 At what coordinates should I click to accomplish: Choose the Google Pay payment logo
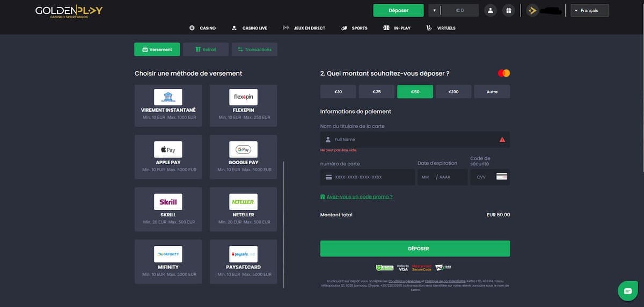[x=243, y=150]
